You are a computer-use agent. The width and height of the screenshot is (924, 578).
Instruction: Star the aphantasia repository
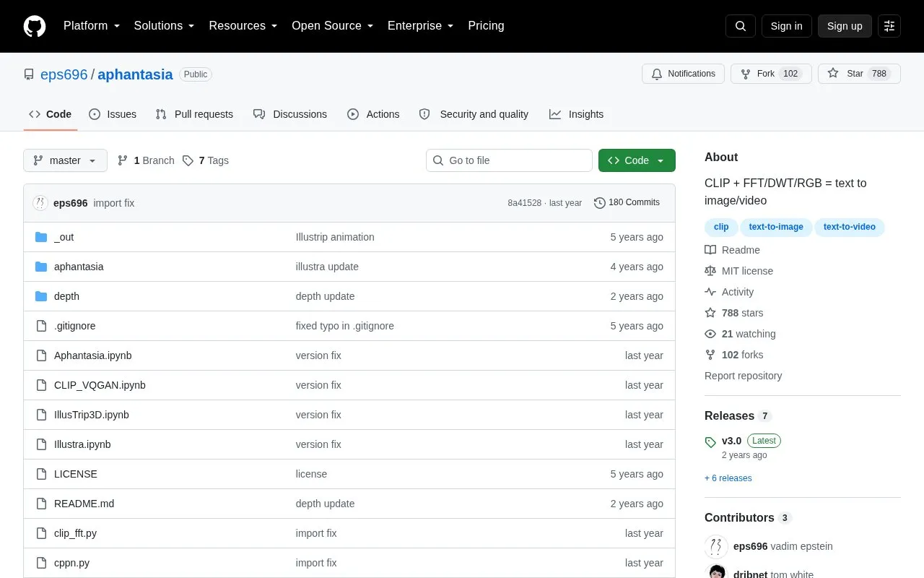coord(859,74)
